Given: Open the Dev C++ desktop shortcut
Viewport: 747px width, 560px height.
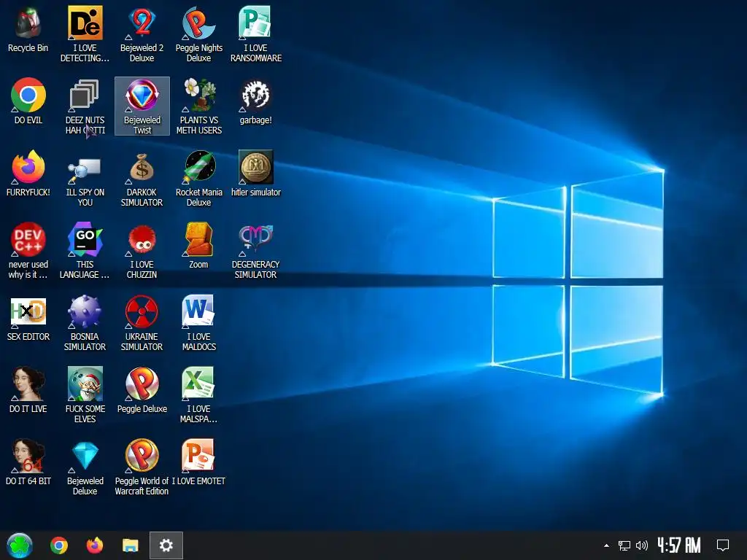Looking at the screenshot, I should (x=28, y=251).
